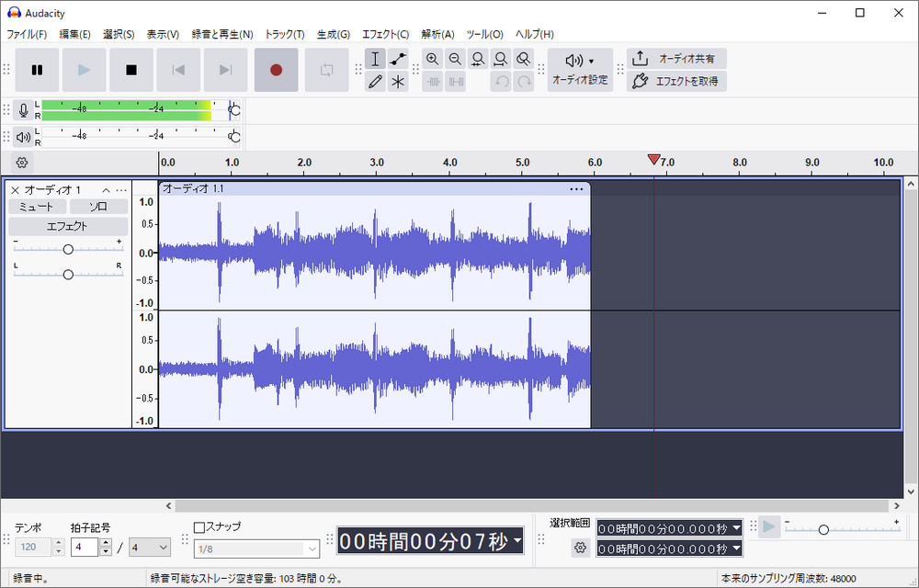Open clip オーディオ 1.1 options dots

point(577,188)
